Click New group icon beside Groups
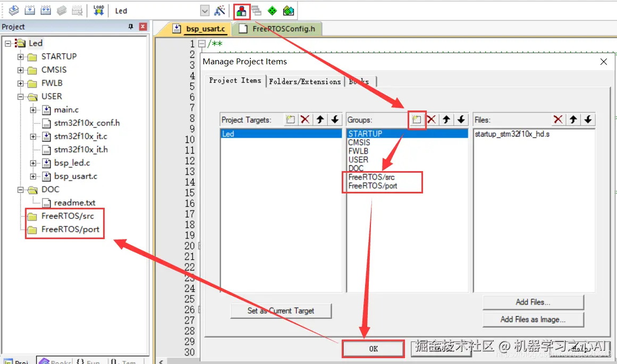The image size is (617, 364). tap(417, 120)
